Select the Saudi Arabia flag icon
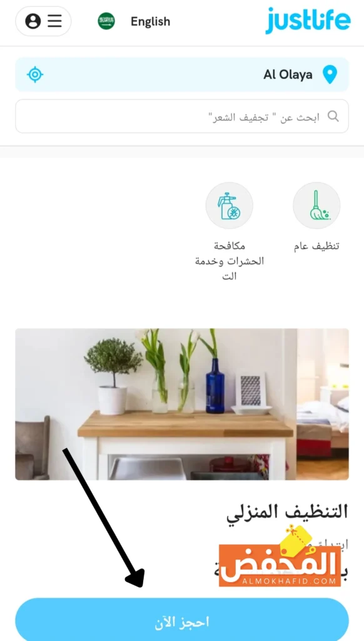 pyautogui.click(x=106, y=21)
